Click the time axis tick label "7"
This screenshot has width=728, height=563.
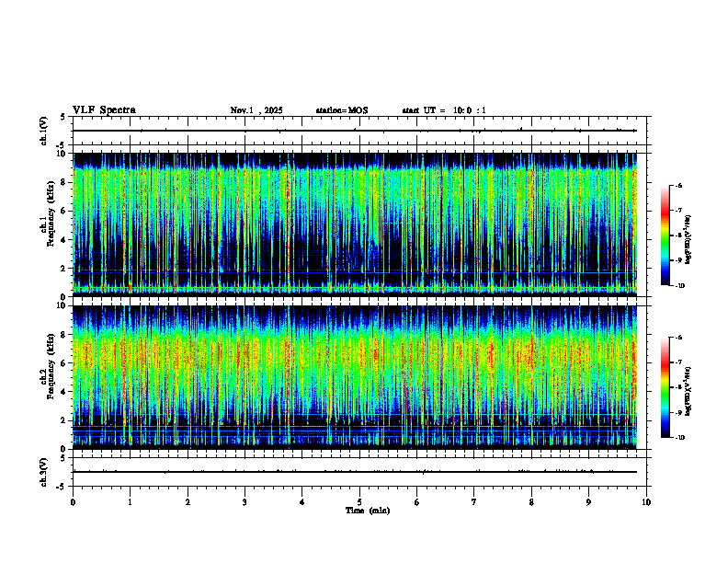pyautogui.click(x=474, y=502)
